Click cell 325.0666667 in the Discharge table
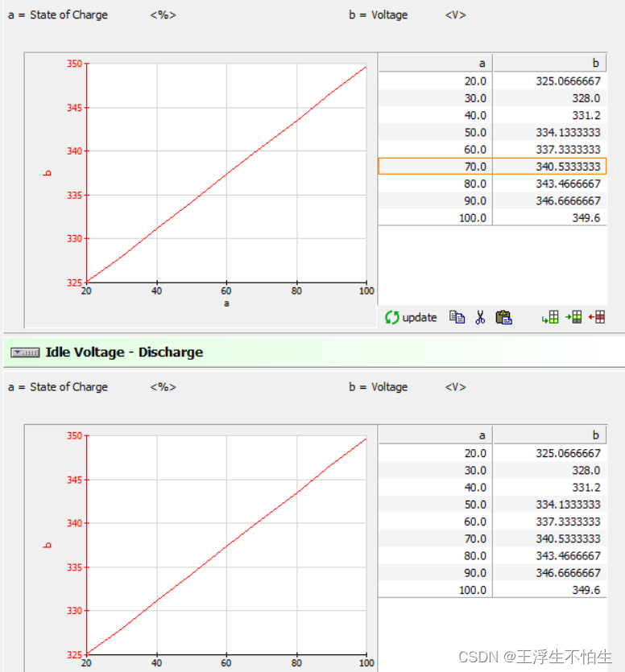The height and width of the screenshot is (672, 625). (549, 453)
